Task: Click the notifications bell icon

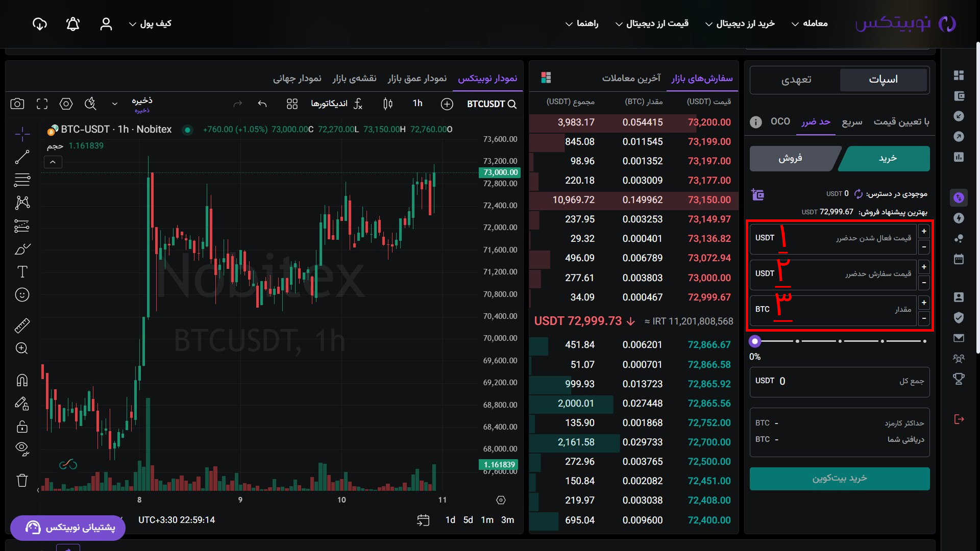Action: (73, 24)
